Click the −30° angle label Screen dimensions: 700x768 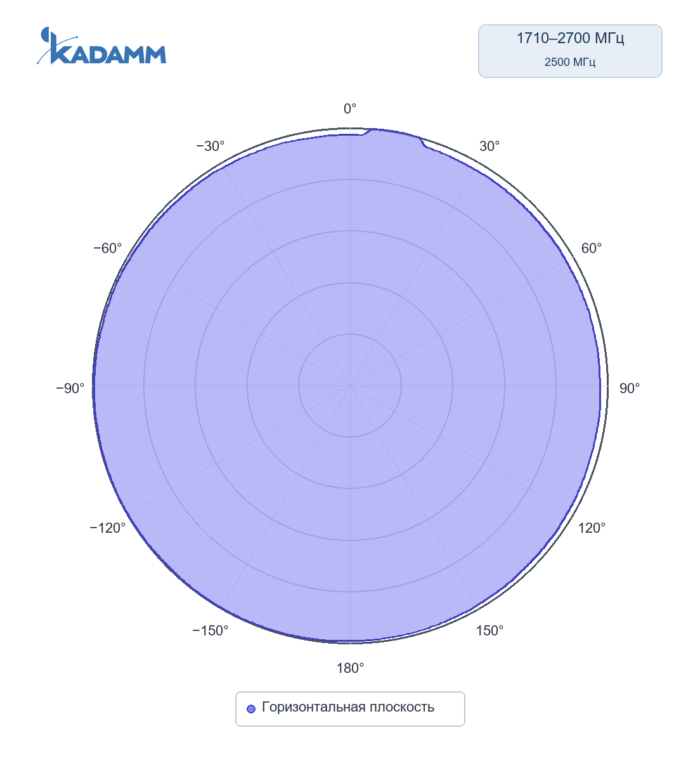pyautogui.click(x=211, y=146)
